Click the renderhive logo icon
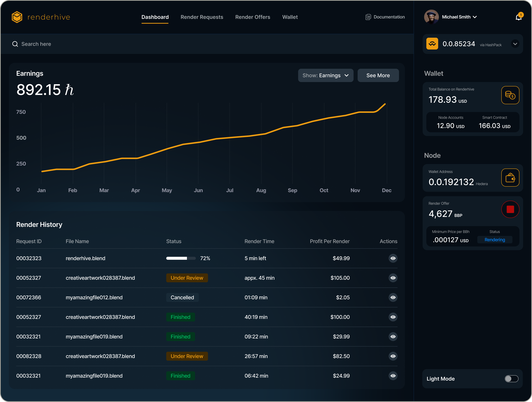Screen dimensions: 532x402 click(x=17, y=17)
